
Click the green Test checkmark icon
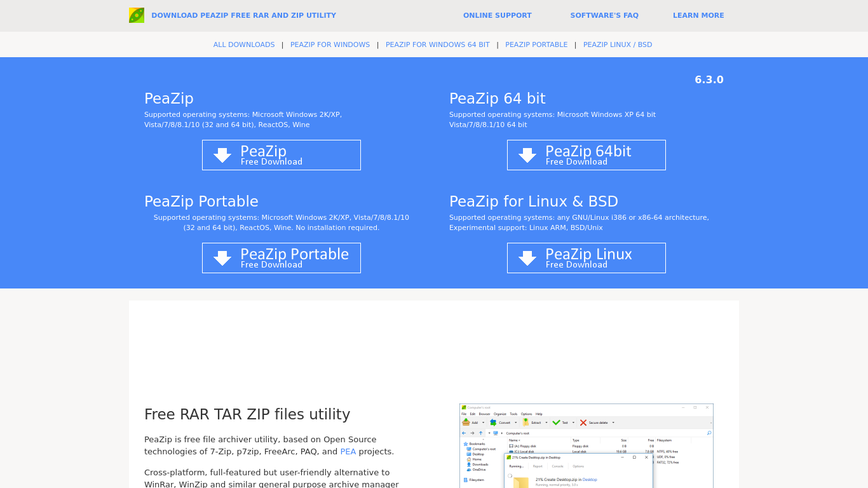point(556,421)
